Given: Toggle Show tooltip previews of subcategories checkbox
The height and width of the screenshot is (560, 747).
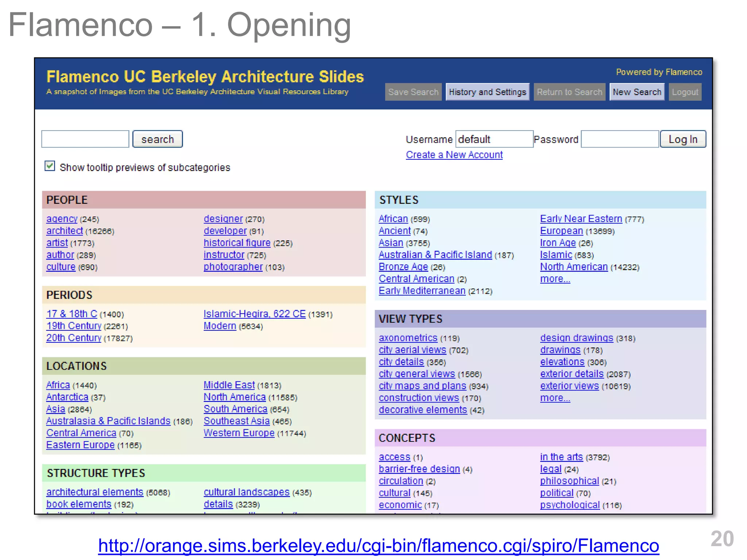Looking at the screenshot, I should (x=50, y=166).
